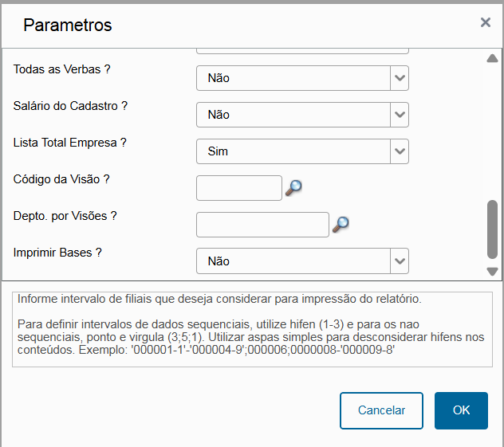The width and height of the screenshot is (504, 447).
Task: Click the scroll down arrow of parameters list
Action: tap(492, 272)
